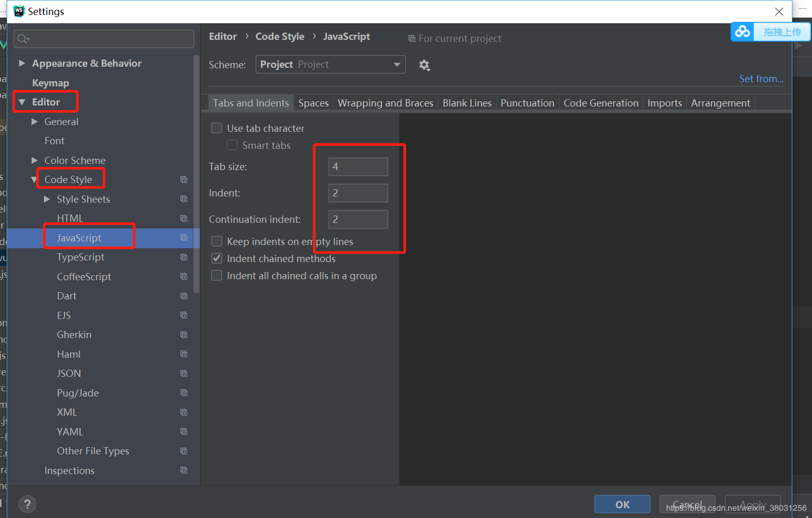Click project-level icon beside Inspections
This screenshot has height=518, width=812.
[184, 470]
